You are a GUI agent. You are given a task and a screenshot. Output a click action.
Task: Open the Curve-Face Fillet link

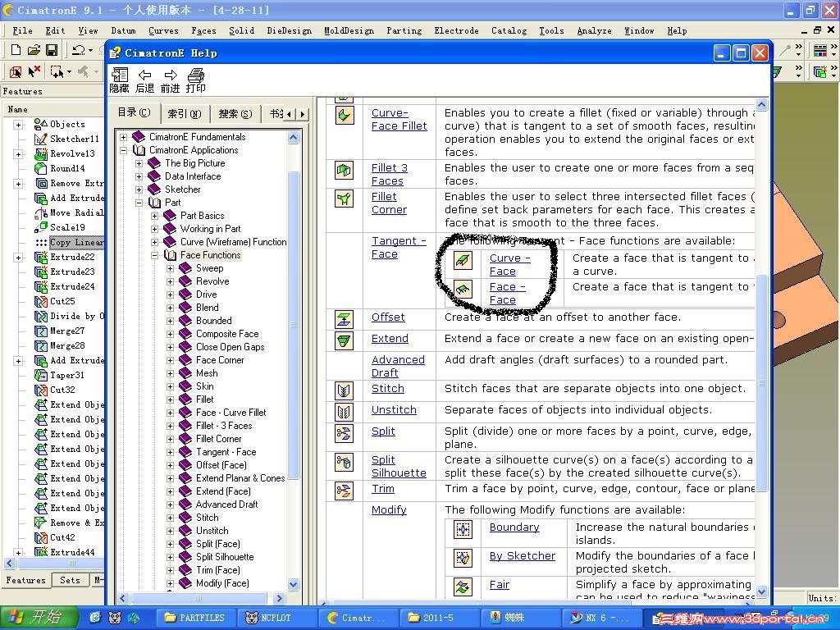pos(399,120)
